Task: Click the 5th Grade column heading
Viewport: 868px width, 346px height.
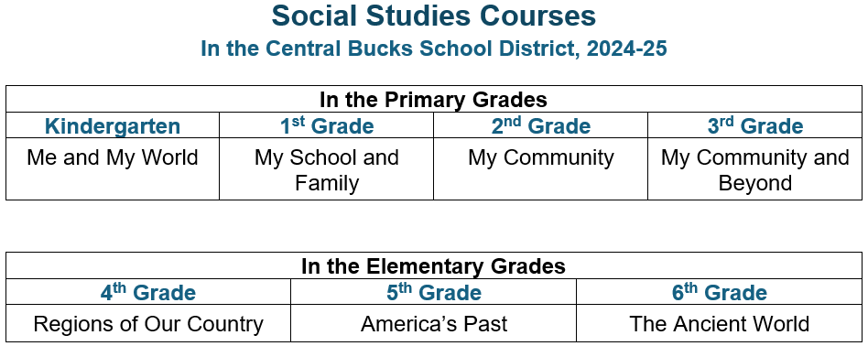Action: pos(433,292)
